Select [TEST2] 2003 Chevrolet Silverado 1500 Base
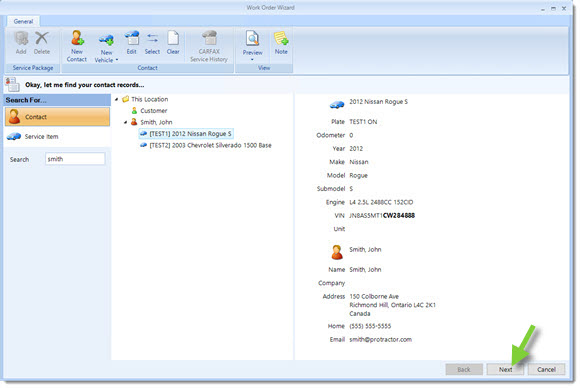 [x=206, y=145]
